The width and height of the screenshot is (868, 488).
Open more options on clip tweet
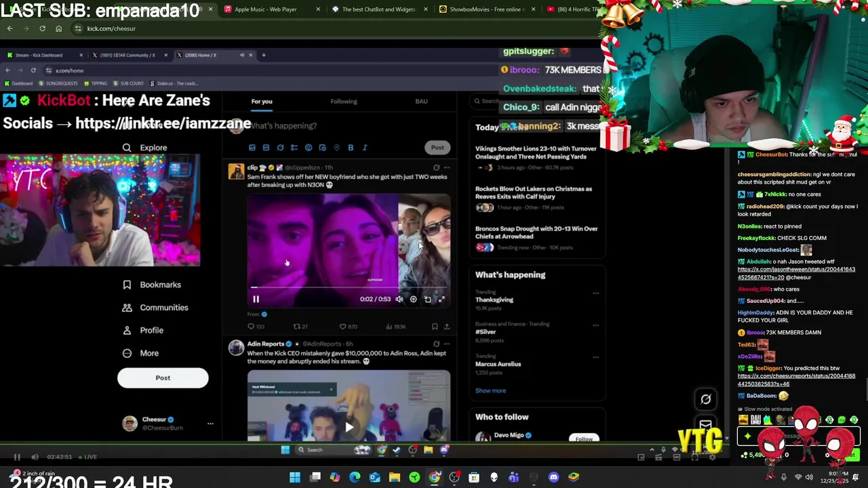pyautogui.click(x=446, y=167)
